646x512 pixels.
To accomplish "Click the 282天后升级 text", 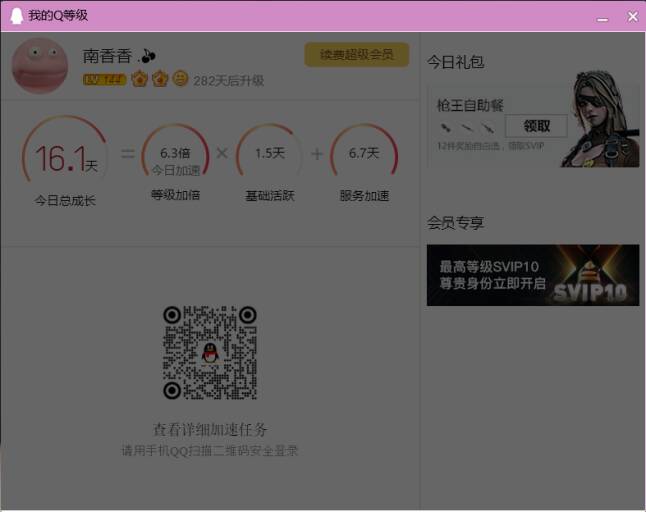I will point(229,81).
